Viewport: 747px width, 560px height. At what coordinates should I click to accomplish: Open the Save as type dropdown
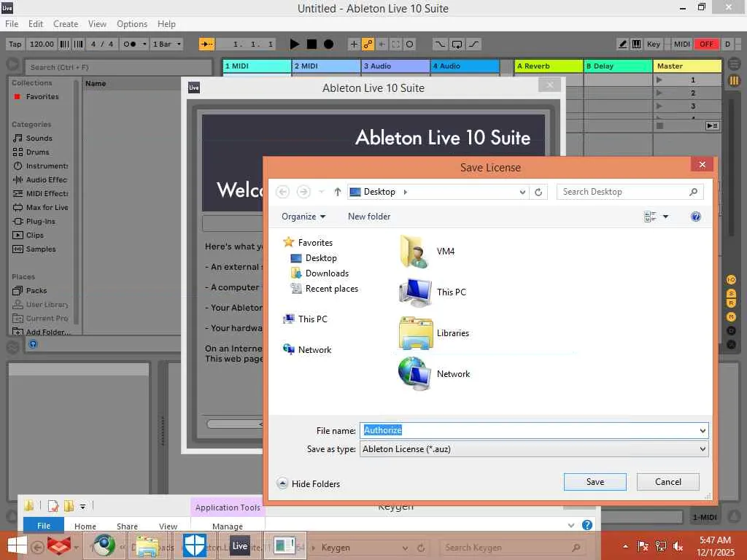tap(534, 449)
